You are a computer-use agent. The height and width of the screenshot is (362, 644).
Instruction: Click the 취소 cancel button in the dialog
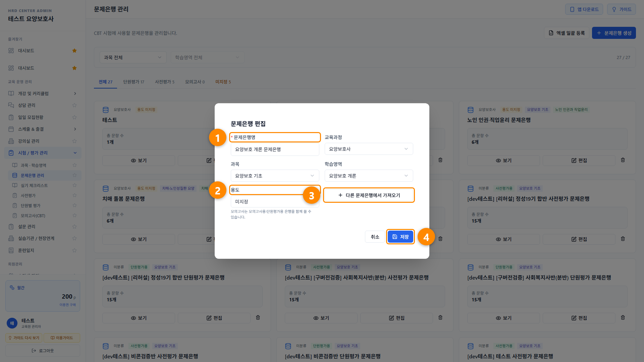tap(375, 237)
